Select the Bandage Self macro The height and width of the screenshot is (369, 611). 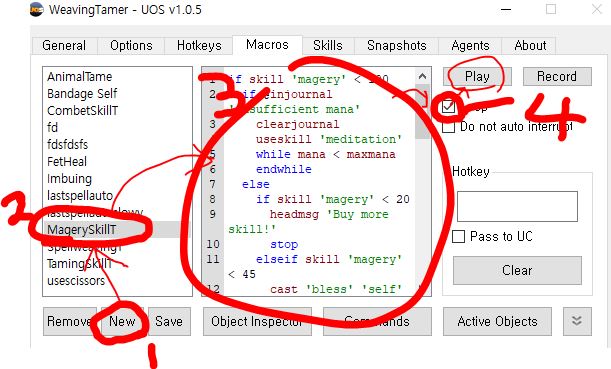[x=82, y=94]
